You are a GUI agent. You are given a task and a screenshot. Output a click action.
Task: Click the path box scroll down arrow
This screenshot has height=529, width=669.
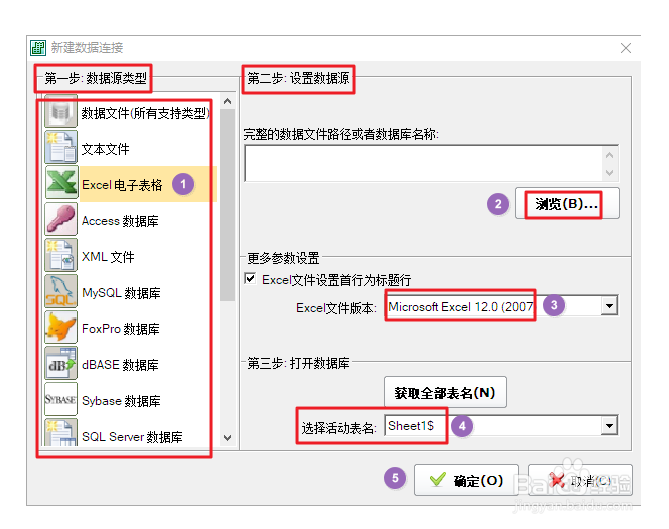[x=609, y=172]
